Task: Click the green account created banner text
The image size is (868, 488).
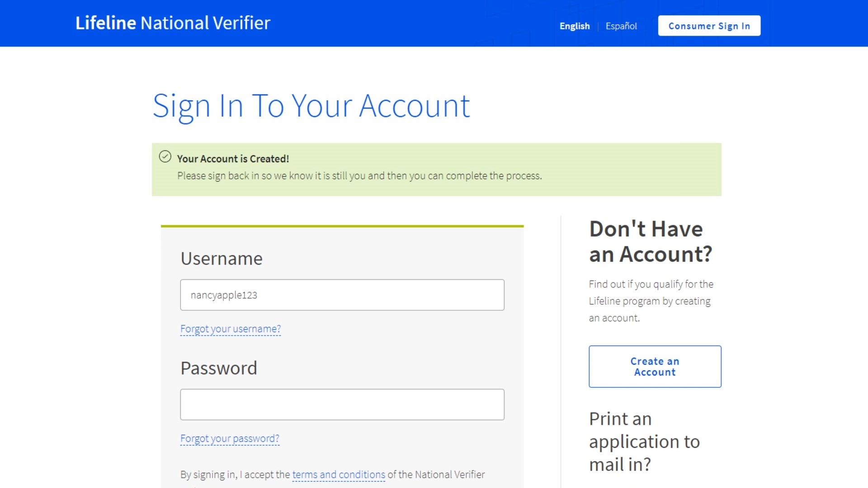Action: pos(359,176)
